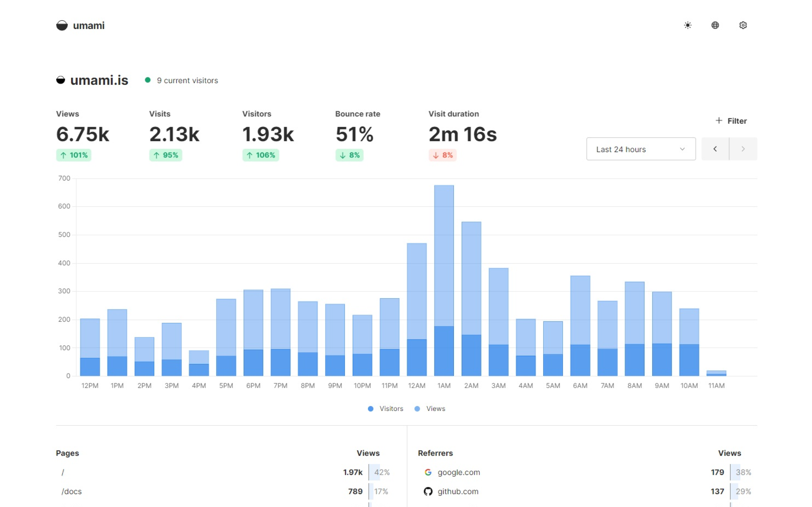The image size is (812, 507).
Task: Toggle the light/dark theme sun icon
Action: [x=687, y=25]
